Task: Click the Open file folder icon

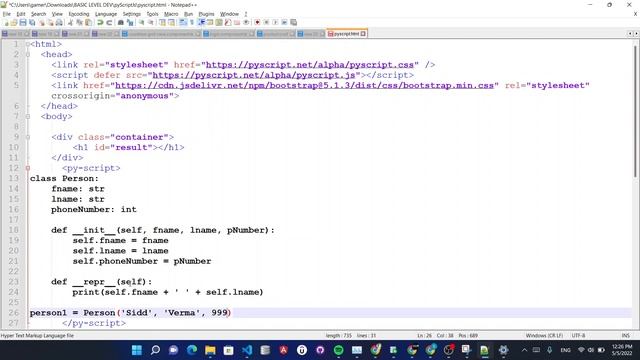Action: coord(14,22)
